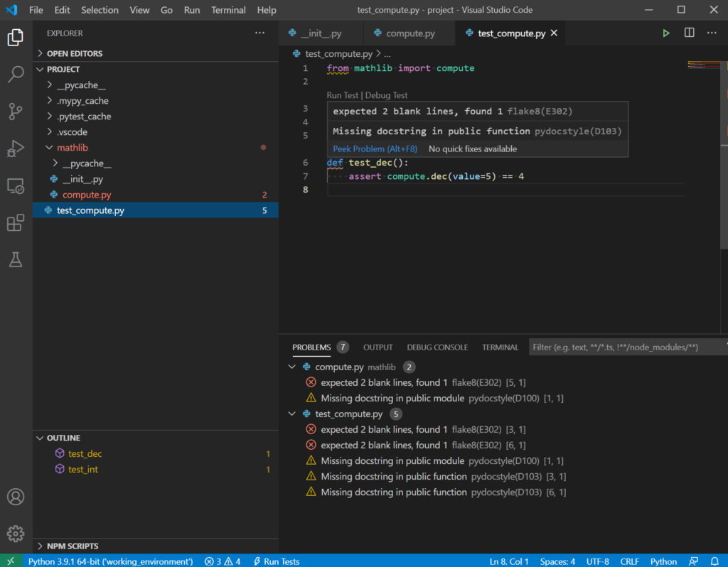
Task: Open the Run and Debug view
Action: [16, 148]
